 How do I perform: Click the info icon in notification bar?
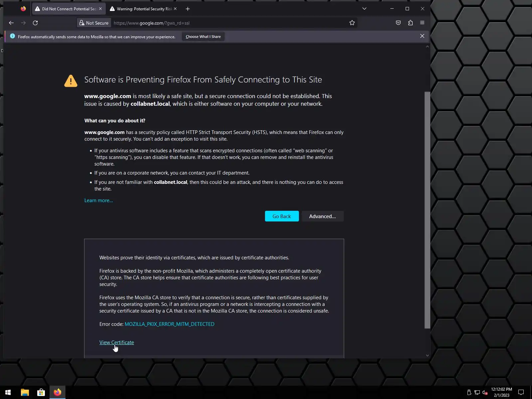[x=13, y=36]
